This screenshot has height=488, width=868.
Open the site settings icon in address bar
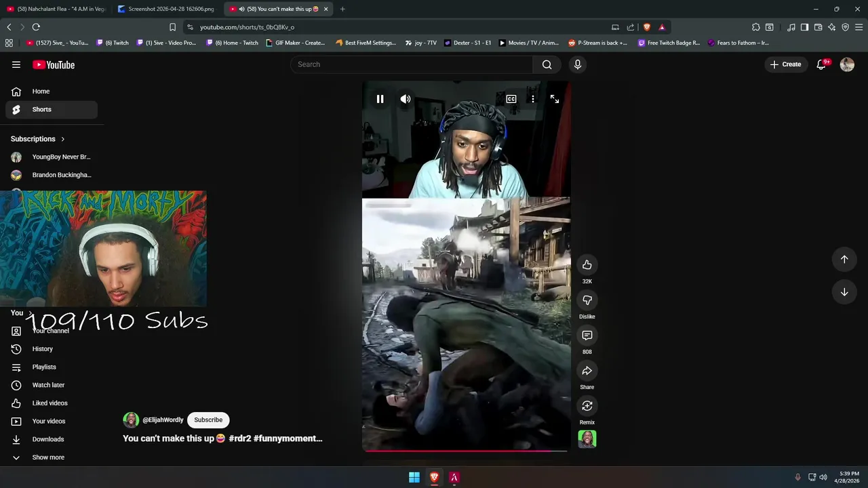coord(190,27)
